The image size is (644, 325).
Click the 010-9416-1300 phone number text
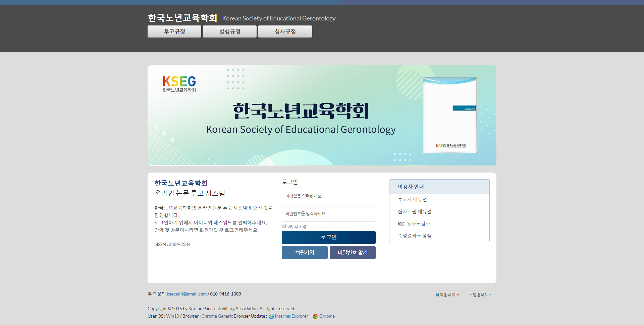pos(225,294)
